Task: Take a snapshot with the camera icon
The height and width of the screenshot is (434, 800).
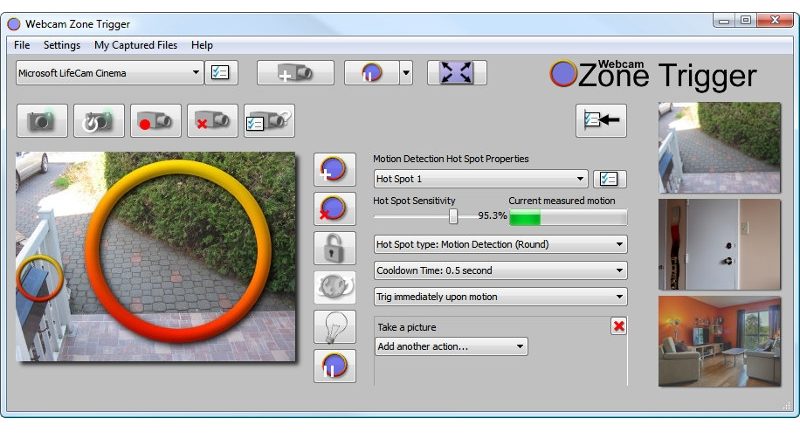Action: pyautogui.click(x=42, y=121)
